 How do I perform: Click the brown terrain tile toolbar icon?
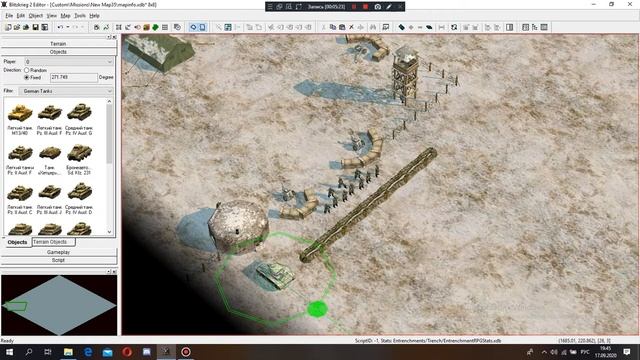point(147,27)
